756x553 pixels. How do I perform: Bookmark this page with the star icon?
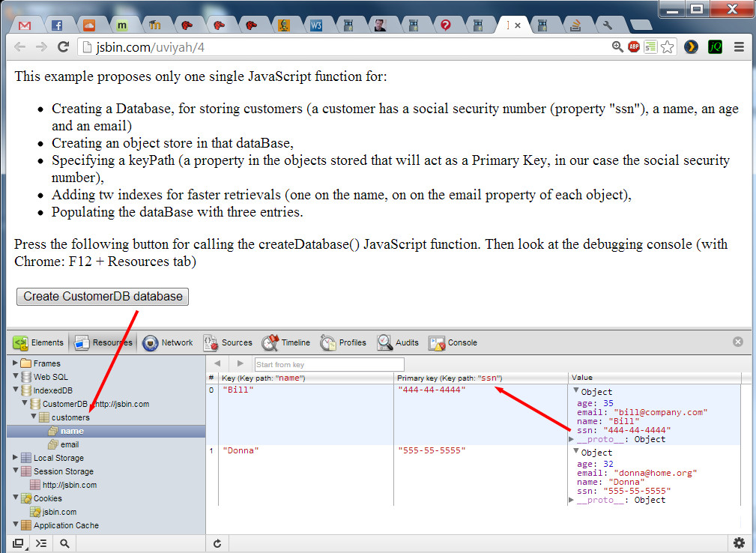[668, 46]
